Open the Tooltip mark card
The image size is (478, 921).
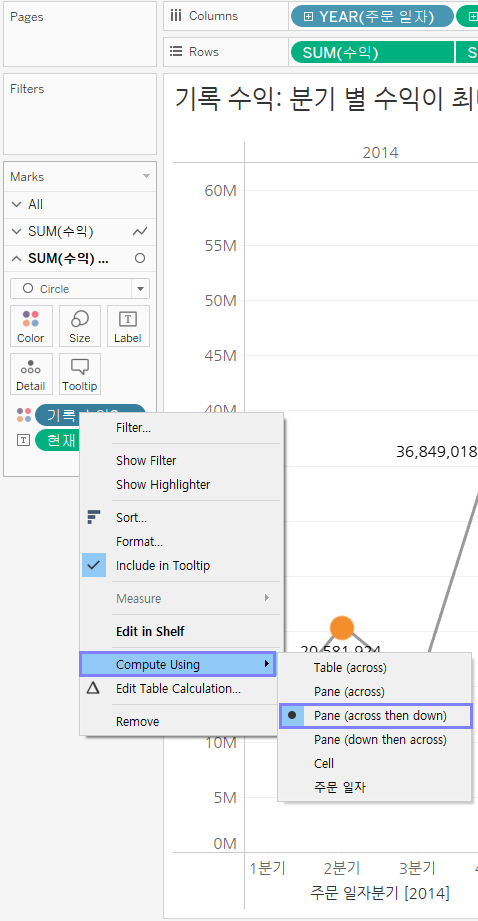click(79, 374)
